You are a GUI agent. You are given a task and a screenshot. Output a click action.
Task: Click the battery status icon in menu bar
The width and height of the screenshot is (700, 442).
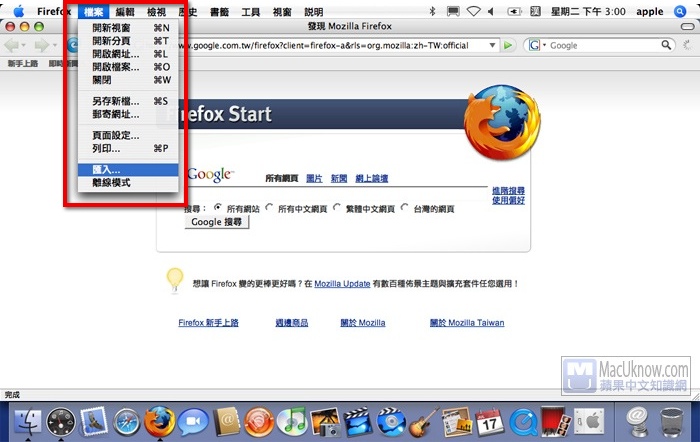(514, 12)
